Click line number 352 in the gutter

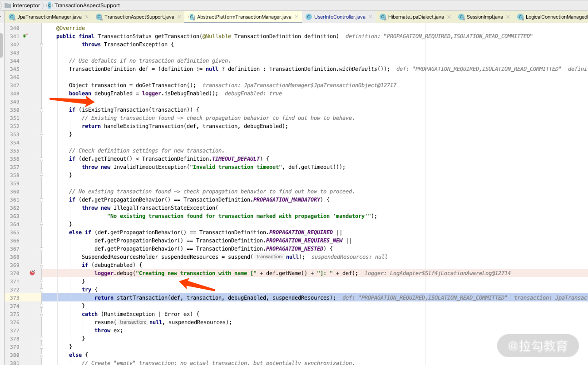pyautogui.click(x=15, y=126)
